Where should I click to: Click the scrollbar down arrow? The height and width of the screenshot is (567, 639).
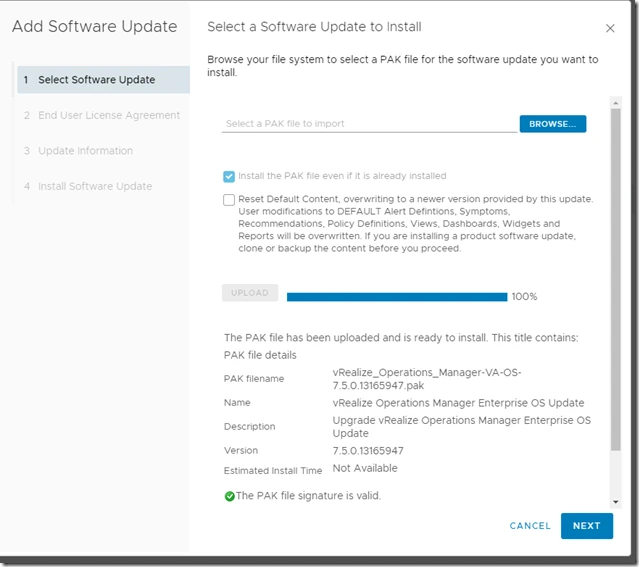616,502
